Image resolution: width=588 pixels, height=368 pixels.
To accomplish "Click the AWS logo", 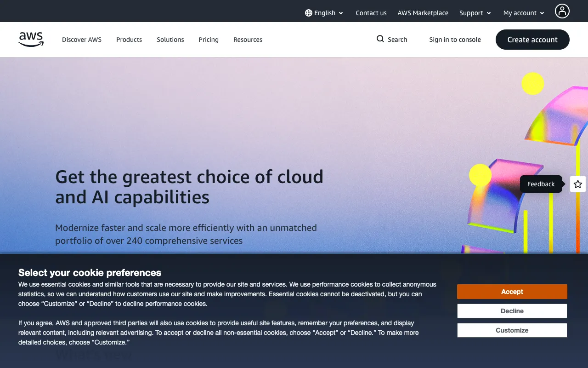I will coord(31,40).
